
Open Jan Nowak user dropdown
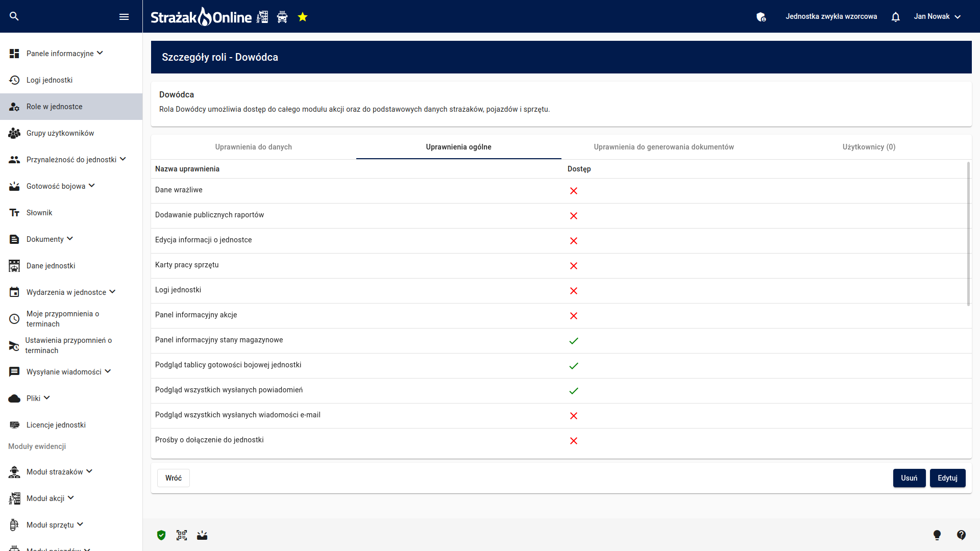pyautogui.click(x=938, y=16)
